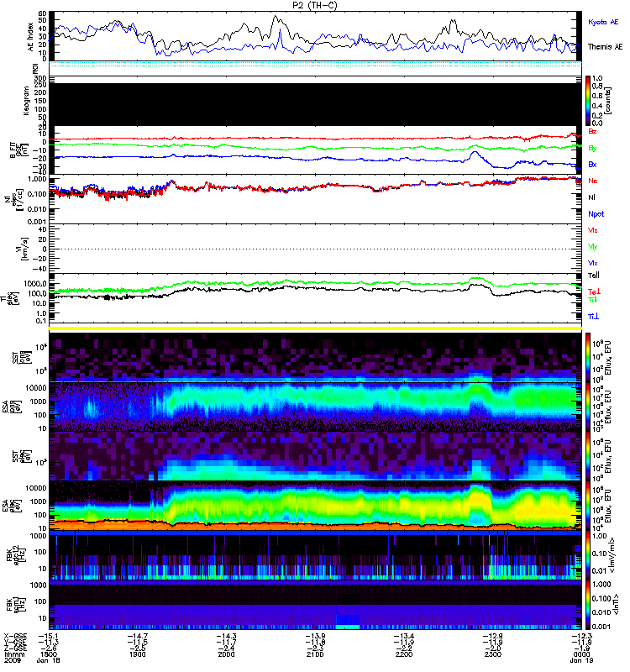This screenshot has width=630, height=672.
Task: Click the blue Ti⊥ temperature label
Action: (x=593, y=317)
